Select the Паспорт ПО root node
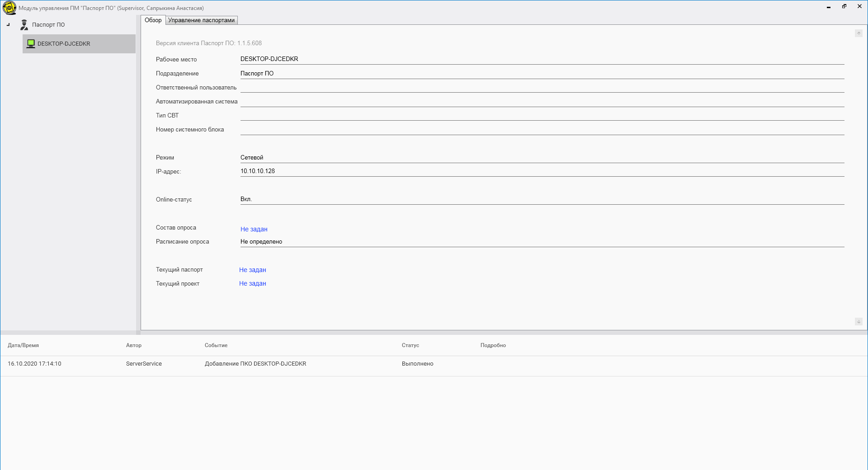This screenshot has height=470, width=868. pyautogui.click(x=48, y=25)
